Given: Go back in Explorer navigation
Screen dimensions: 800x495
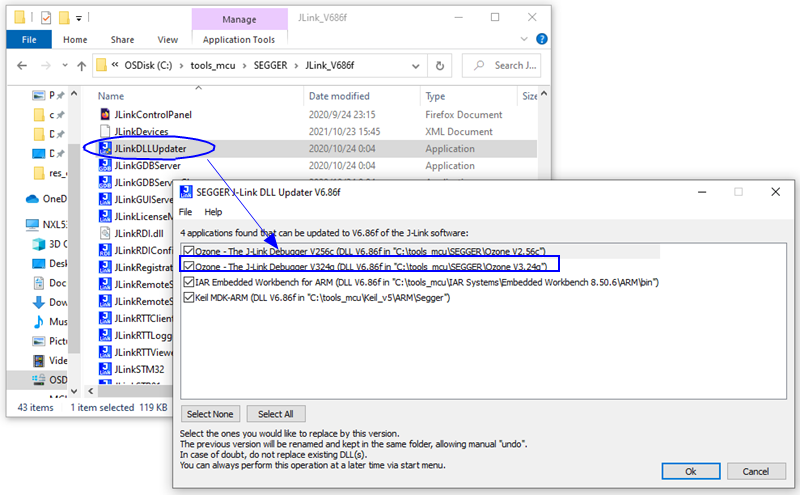Looking at the screenshot, I should coord(22,65).
